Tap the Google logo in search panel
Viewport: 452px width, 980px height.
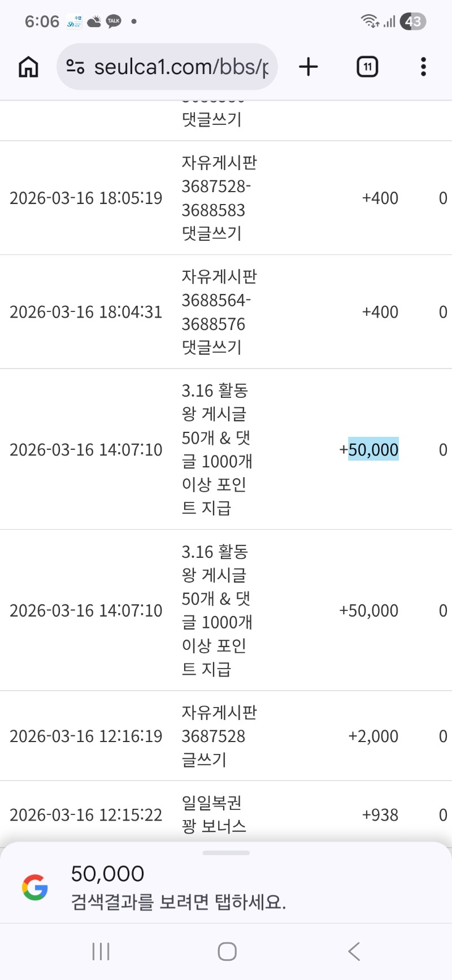click(35, 887)
